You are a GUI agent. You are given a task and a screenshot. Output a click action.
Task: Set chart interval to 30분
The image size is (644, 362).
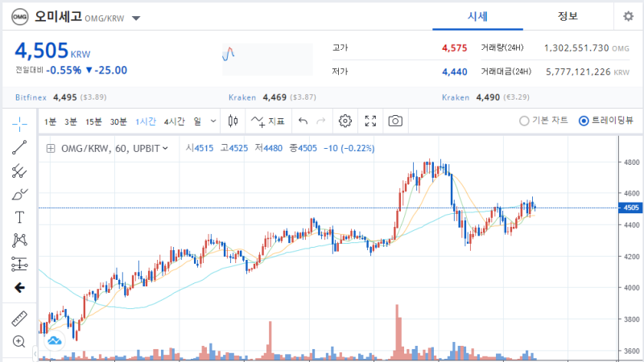click(118, 121)
